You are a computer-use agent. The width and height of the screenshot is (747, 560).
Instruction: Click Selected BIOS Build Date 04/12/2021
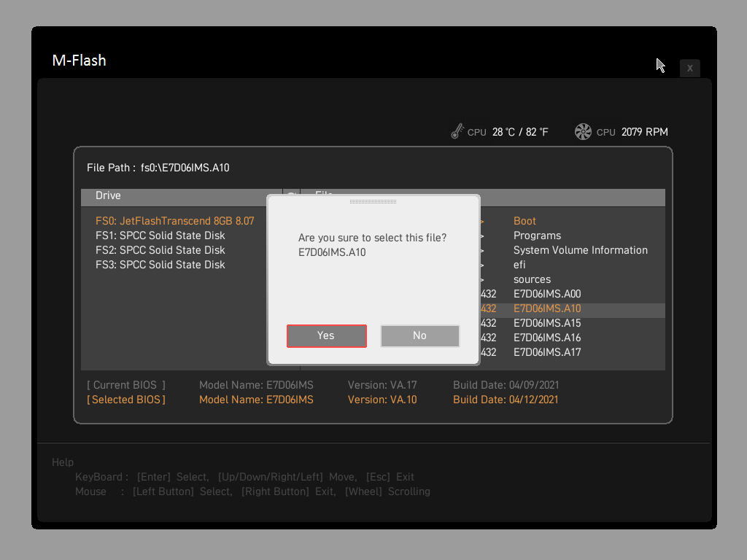point(506,400)
